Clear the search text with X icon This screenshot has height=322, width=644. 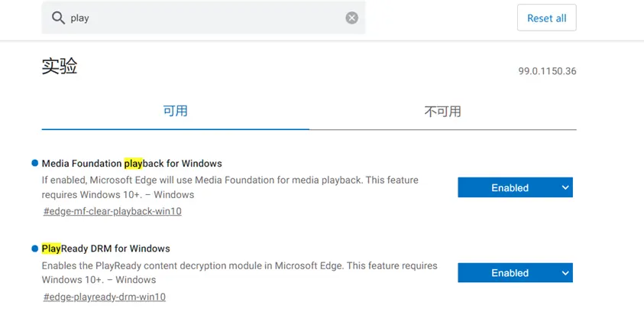(x=351, y=18)
